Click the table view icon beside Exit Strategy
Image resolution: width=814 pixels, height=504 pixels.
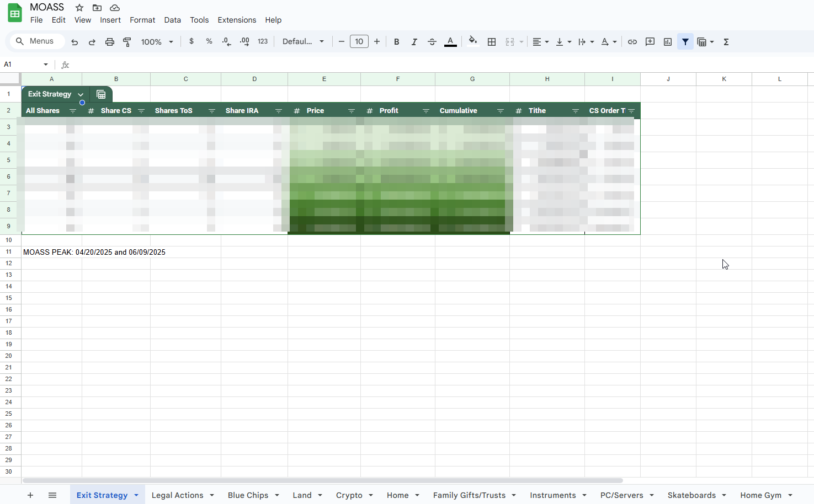[101, 94]
